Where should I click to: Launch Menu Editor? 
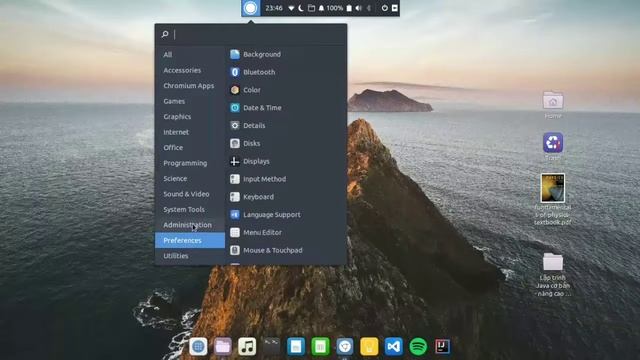coord(285,233)
